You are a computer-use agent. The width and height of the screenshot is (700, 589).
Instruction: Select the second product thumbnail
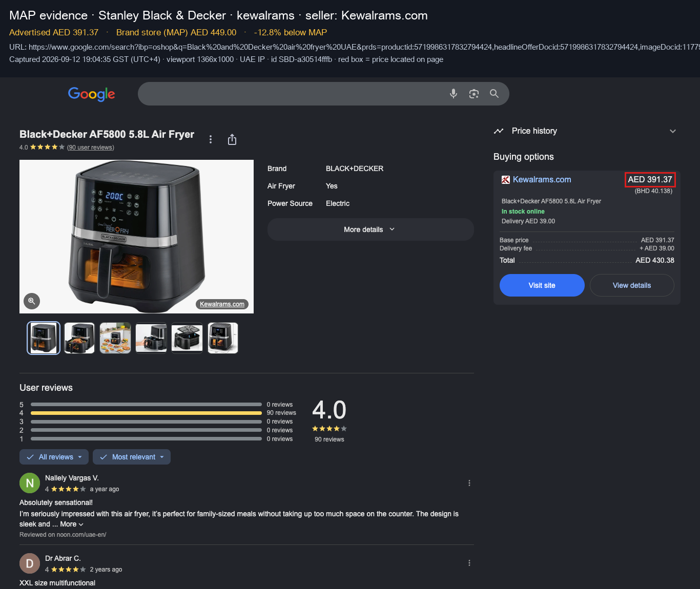coord(79,338)
